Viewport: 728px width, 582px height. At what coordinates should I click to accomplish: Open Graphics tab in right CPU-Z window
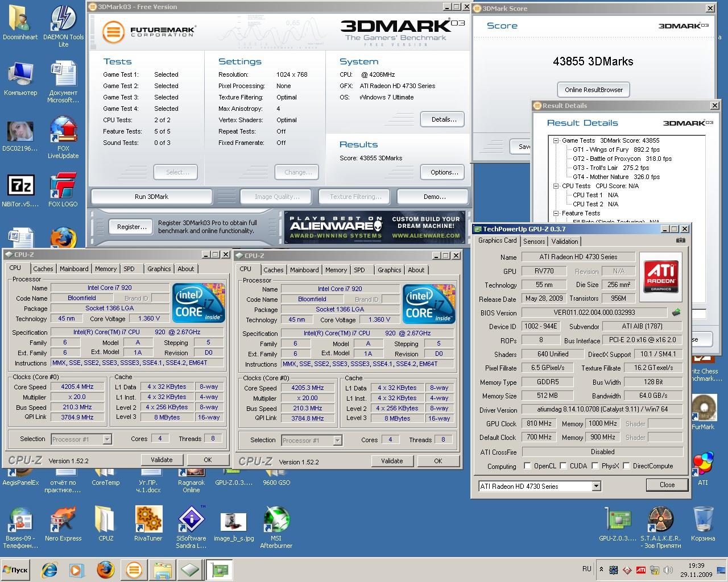coord(390,270)
